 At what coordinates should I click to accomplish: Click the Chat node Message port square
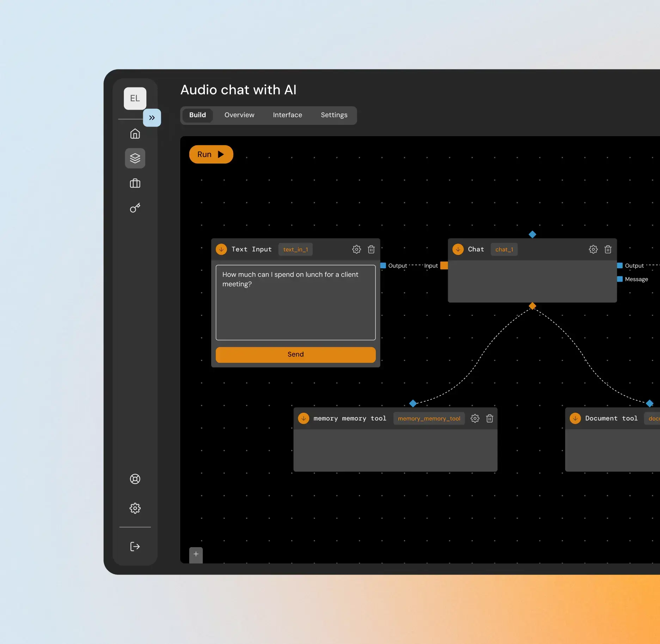(x=620, y=279)
